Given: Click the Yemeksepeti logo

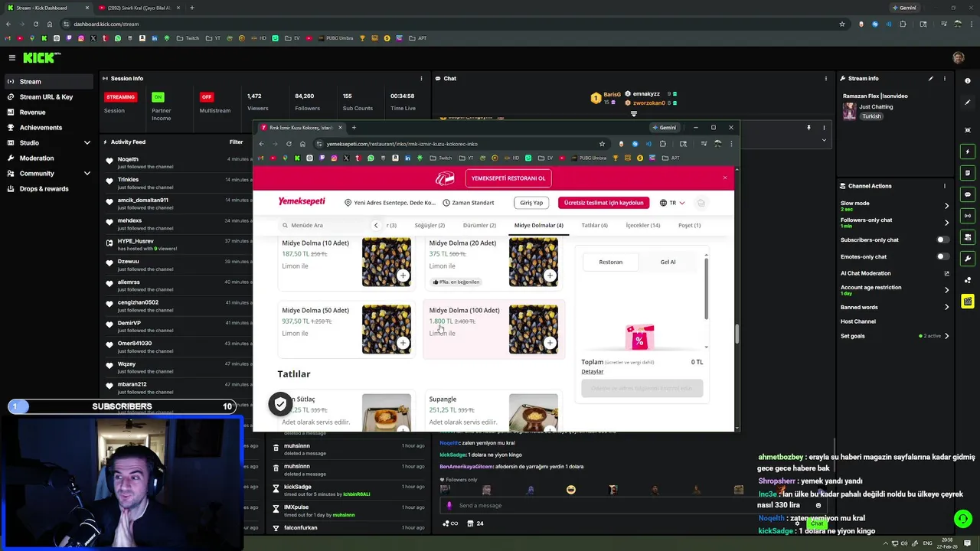Looking at the screenshot, I should click(x=302, y=201).
